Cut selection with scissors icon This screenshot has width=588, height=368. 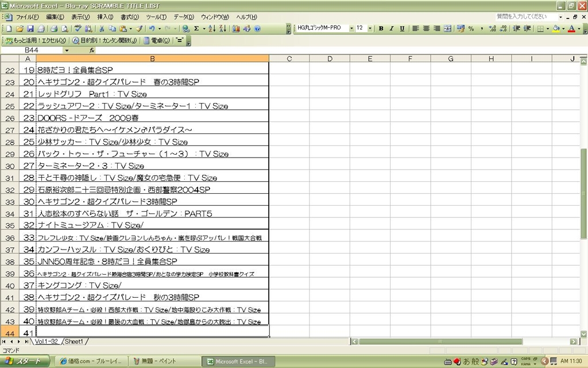(101, 29)
